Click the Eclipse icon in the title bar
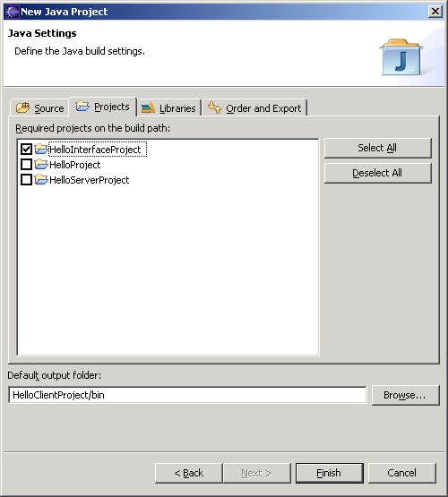448x497 pixels. point(12,12)
